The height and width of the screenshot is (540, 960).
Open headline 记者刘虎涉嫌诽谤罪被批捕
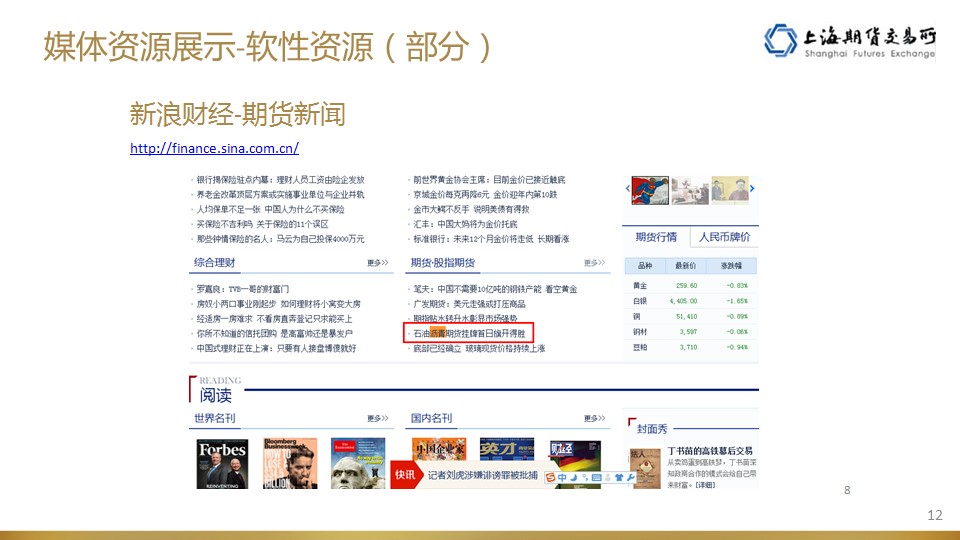[482, 475]
